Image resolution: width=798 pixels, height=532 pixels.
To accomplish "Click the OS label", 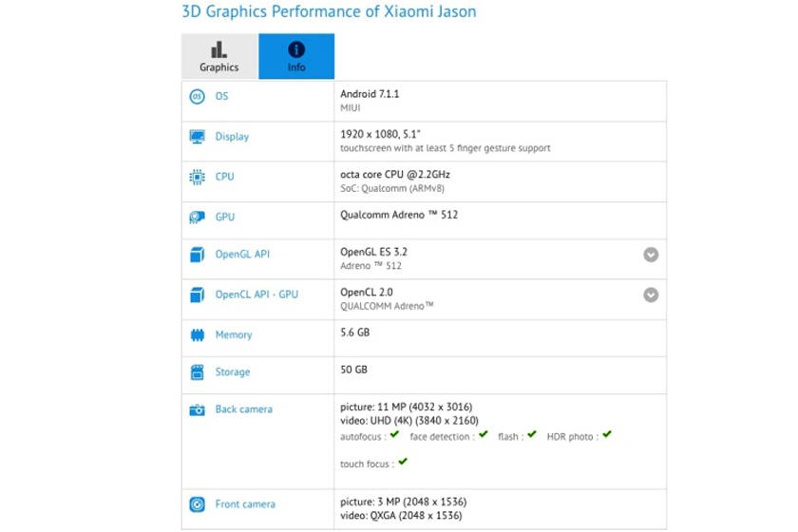I will pyautogui.click(x=222, y=96).
